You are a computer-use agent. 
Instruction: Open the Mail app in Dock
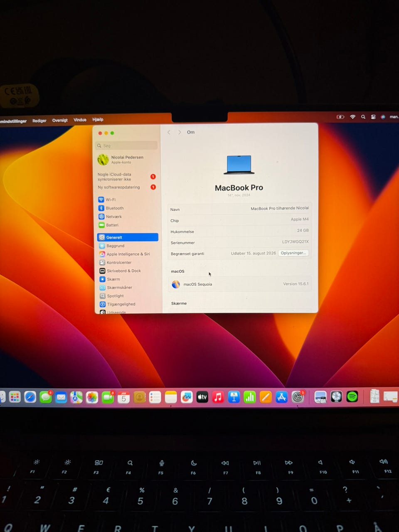click(61, 397)
